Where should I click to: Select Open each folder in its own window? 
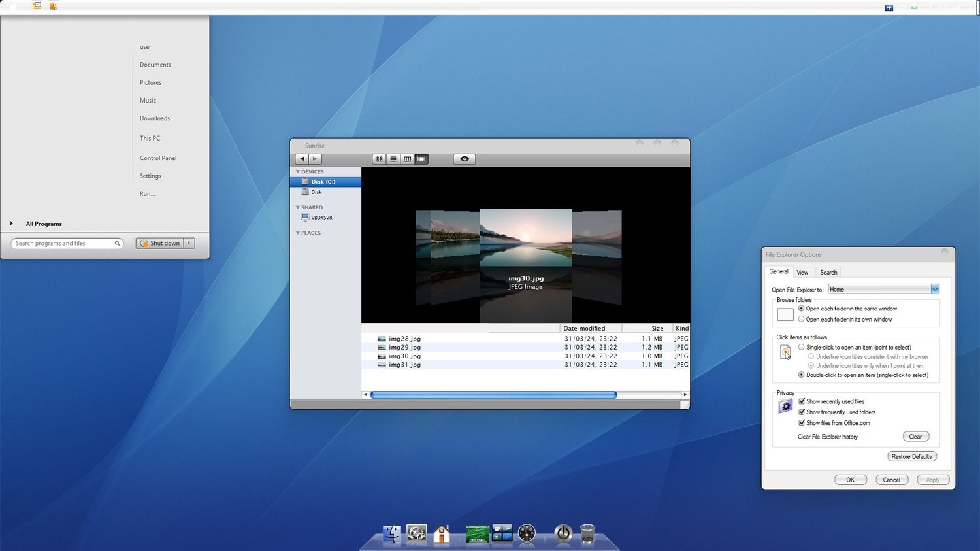802,320
